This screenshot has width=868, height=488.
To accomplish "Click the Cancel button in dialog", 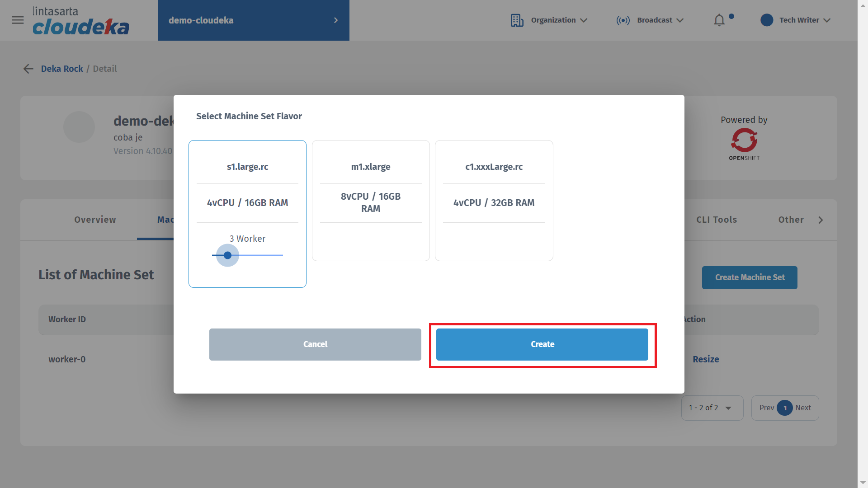I will (x=315, y=344).
